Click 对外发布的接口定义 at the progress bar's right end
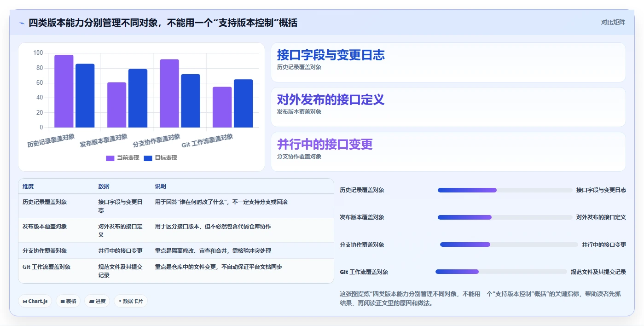 tap(601, 217)
